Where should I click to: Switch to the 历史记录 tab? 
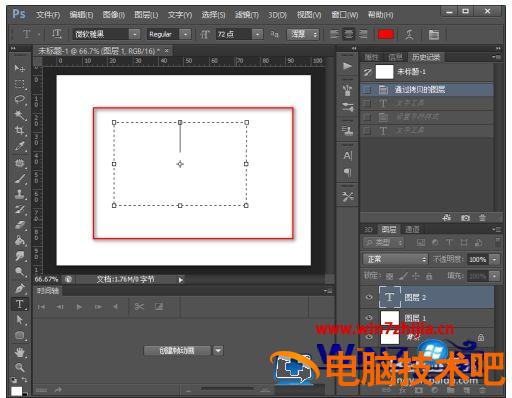426,57
